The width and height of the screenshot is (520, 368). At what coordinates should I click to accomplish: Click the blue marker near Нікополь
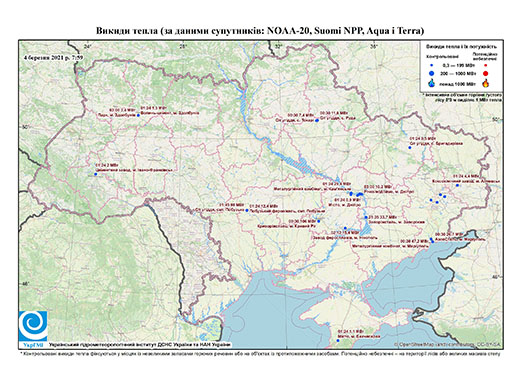click(345, 228)
